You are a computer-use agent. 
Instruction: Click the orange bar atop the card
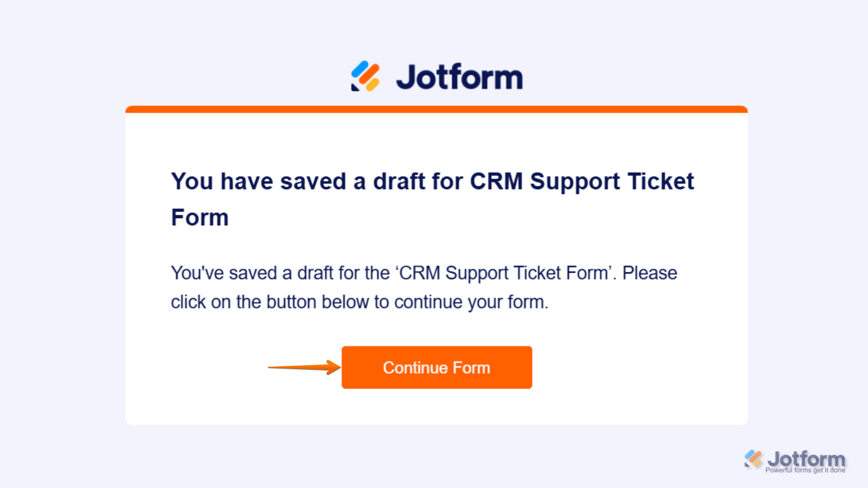(436, 109)
